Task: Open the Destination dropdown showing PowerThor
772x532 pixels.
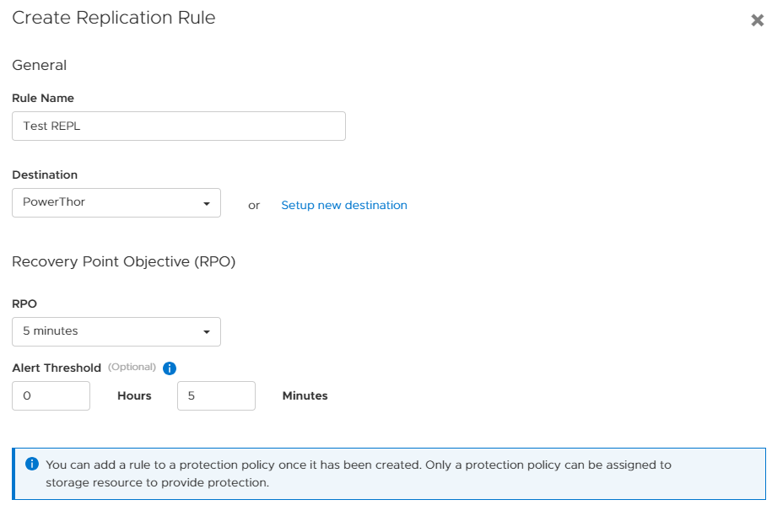Action: click(116, 202)
